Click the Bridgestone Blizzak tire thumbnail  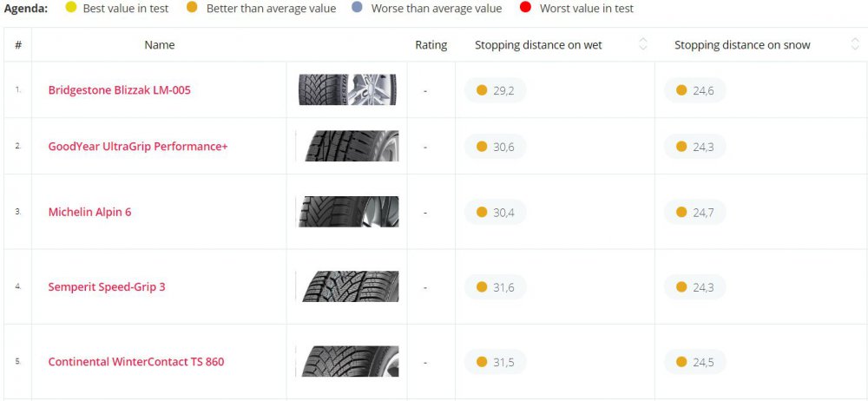click(x=348, y=89)
